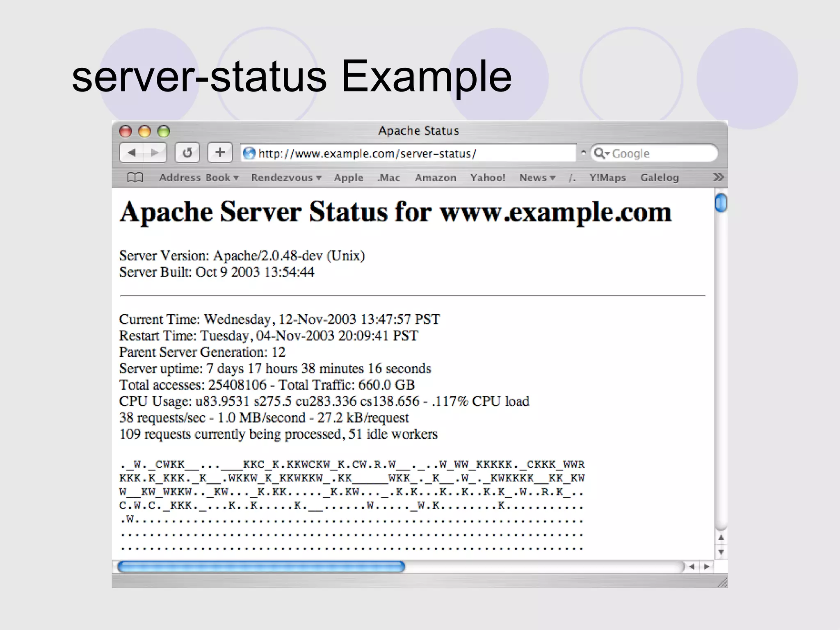The image size is (840, 630).
Task: Open the Apple bookmark
Action: click(x=349, y=178)
